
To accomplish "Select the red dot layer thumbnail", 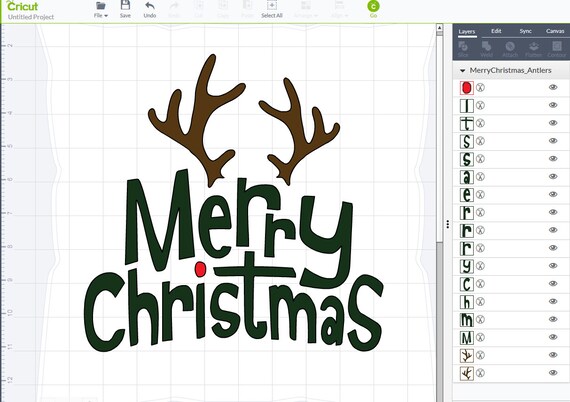I will pos(467,88).
